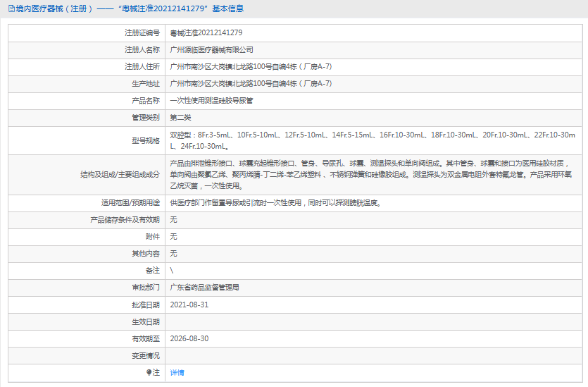588x387 pixels.
Task: Click the 适用范围 intended use text
Action: tap(276, 203)
